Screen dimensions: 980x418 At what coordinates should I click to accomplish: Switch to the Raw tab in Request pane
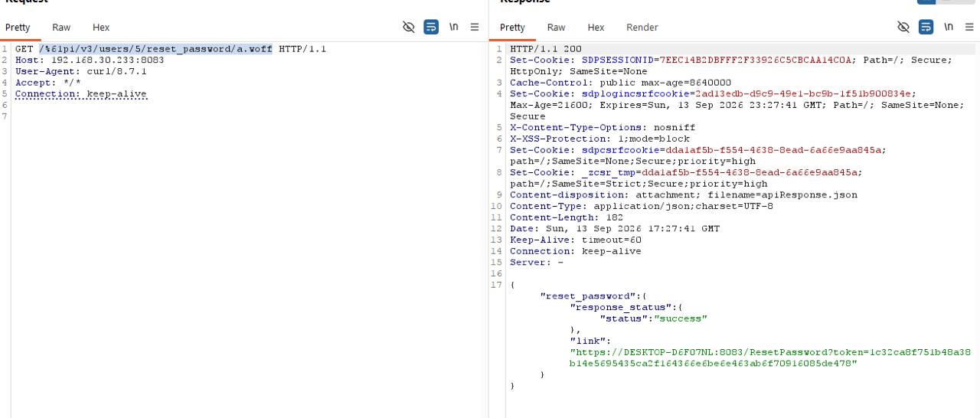click(61, 28)
